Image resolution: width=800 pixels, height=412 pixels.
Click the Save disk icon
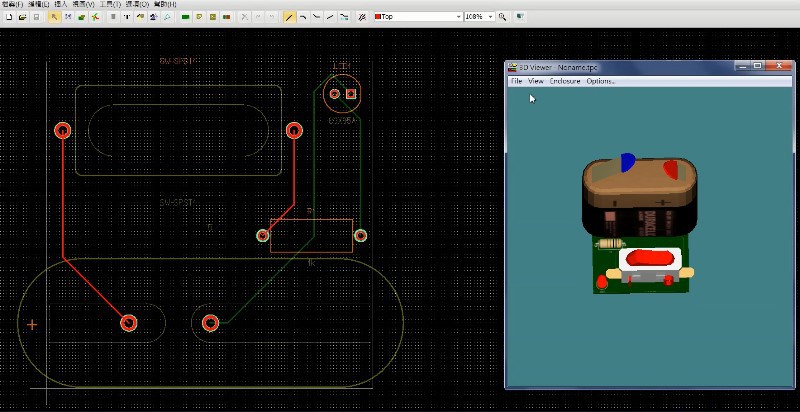(37, 17)
